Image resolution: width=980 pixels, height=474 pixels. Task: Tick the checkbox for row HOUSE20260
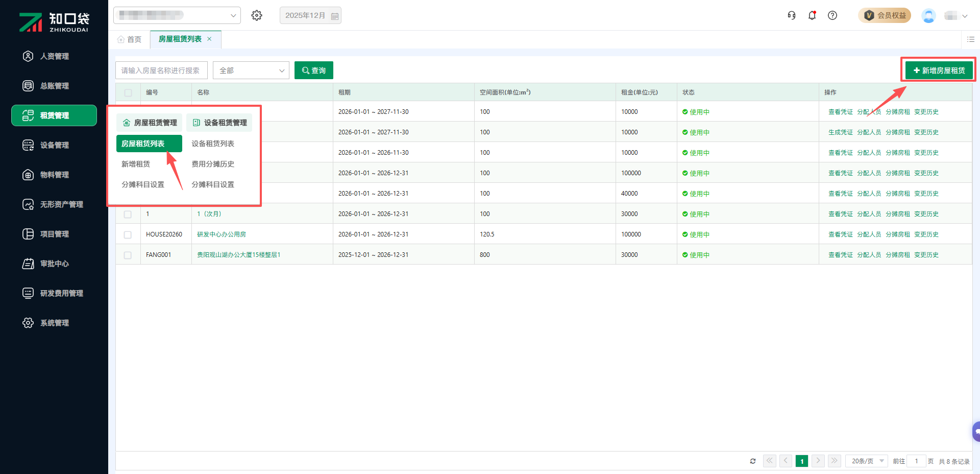(128, 234)
